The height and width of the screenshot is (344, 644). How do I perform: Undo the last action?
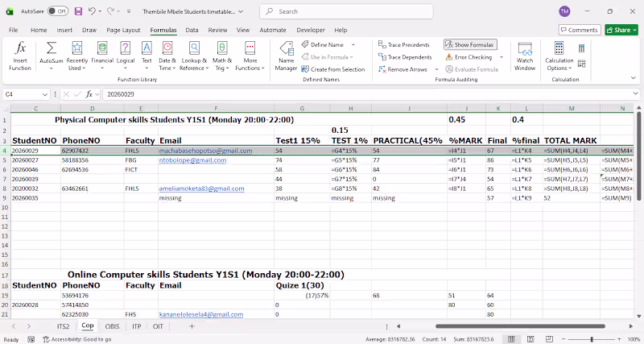92,11
